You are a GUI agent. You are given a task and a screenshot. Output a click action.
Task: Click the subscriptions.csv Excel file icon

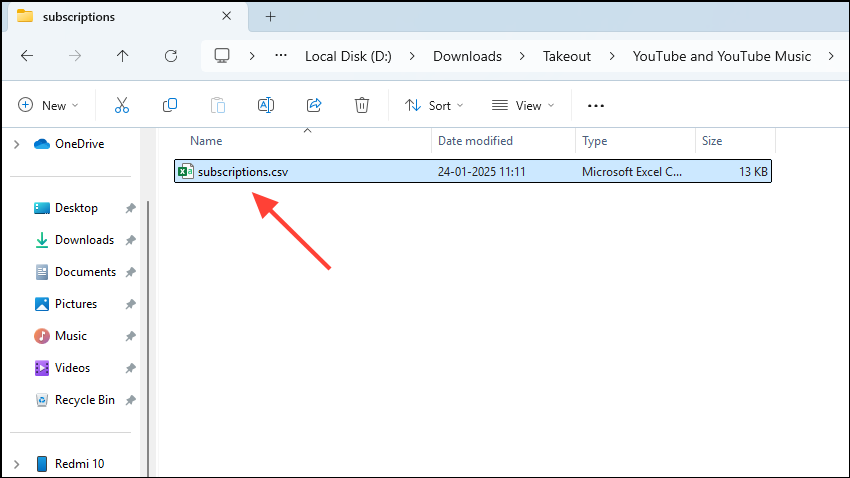(x=185, y=171)
